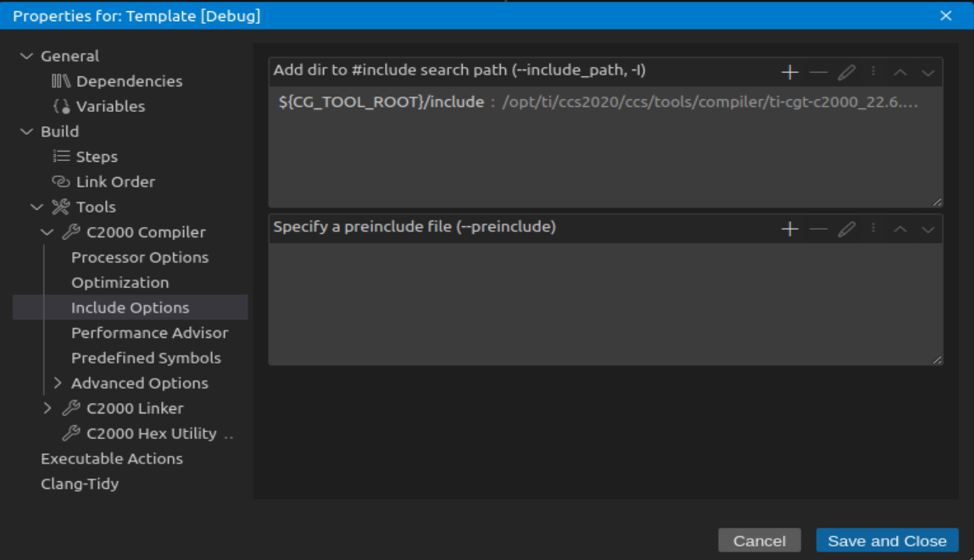Image resolution: width=974 pixels, height=560 pixels.
Task: Edit the selected include path entry
Action: point(846,72)
